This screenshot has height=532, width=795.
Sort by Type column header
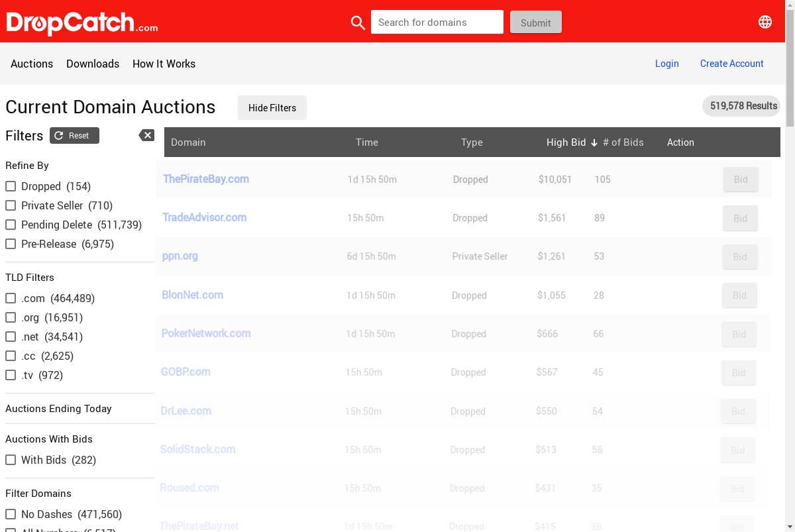472,142
